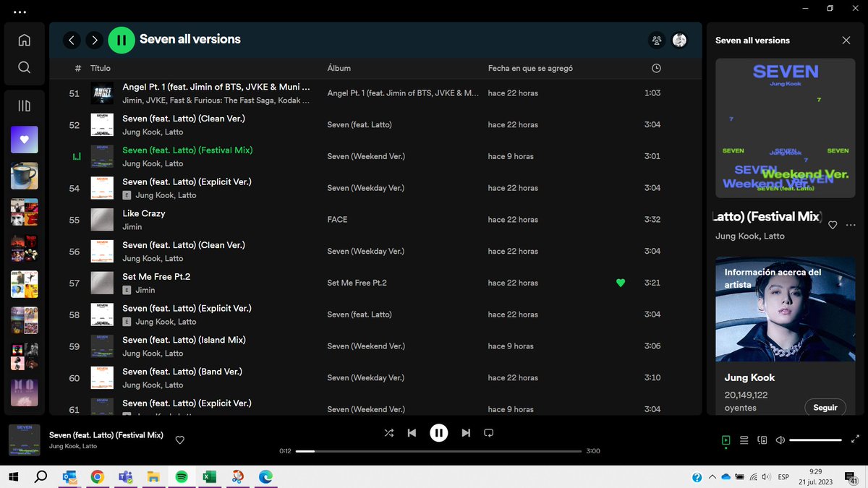This screenshot has width=868, height=488.
Task: Sort tracks by the Álbum column header
Action: click(x=339, y=68)
